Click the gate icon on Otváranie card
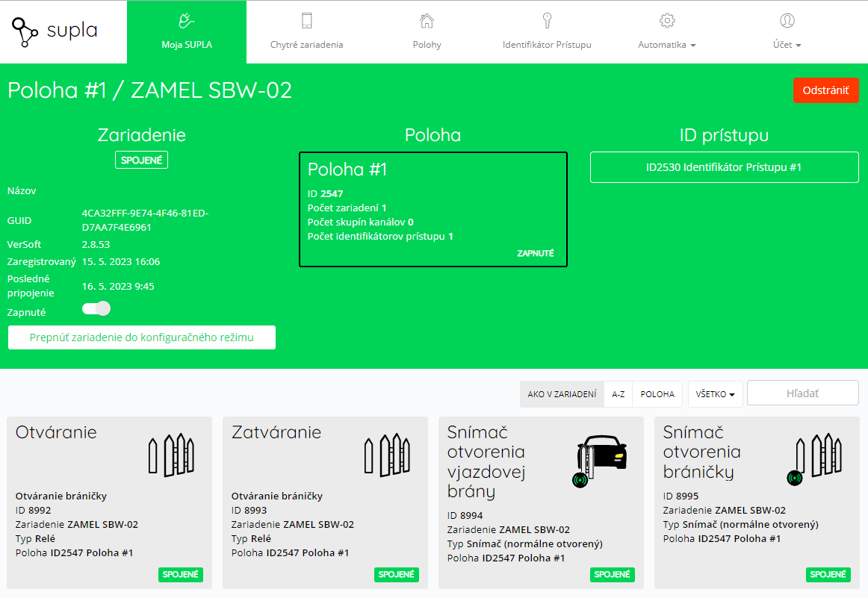 click(172, 455)
